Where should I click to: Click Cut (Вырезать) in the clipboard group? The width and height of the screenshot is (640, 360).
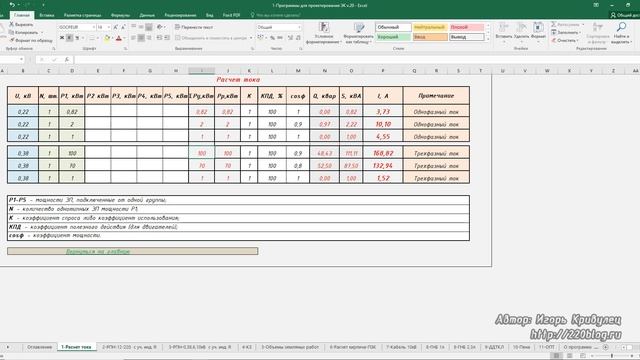21,24
